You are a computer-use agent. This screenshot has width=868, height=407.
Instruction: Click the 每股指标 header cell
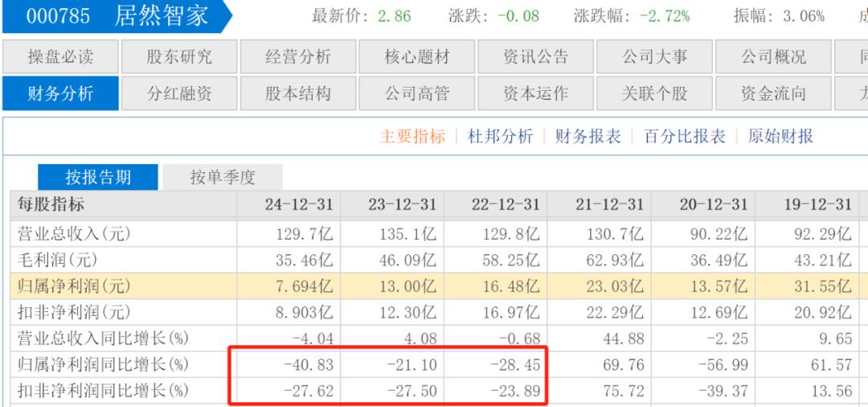[x=124, y=204]
